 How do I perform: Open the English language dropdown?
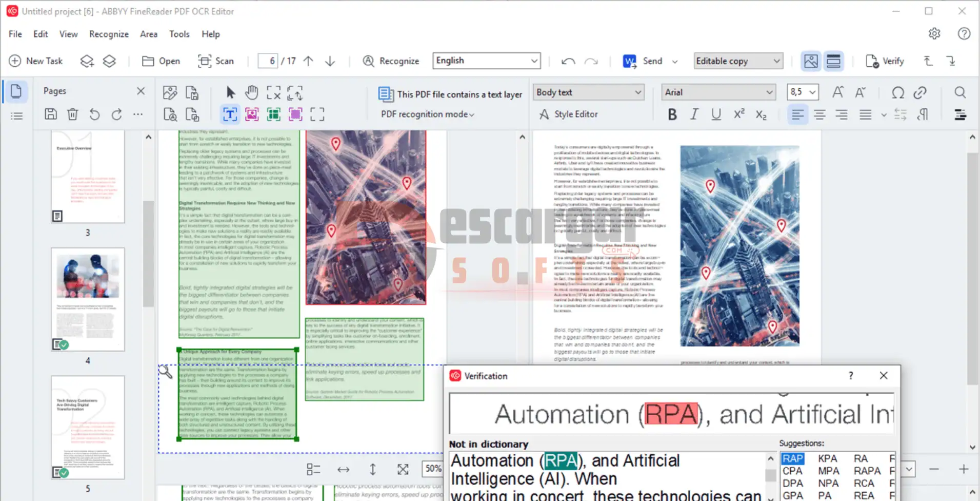click(486, 61)
